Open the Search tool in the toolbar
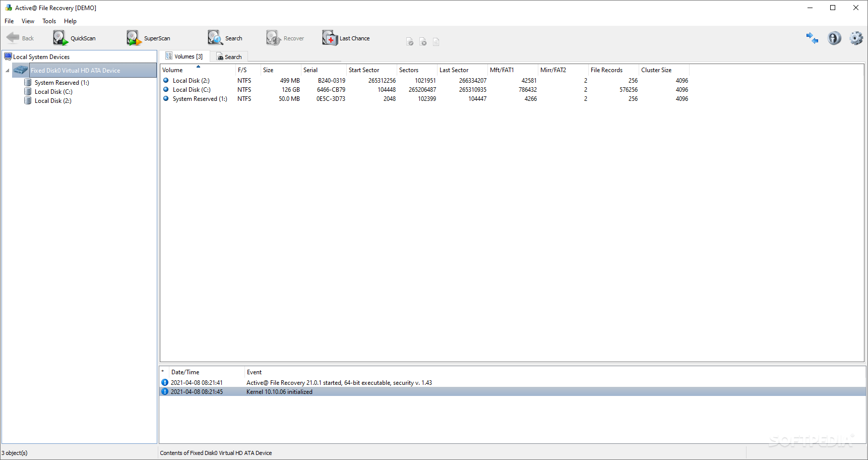Screen dimensions: 868x460 [225, 38]
